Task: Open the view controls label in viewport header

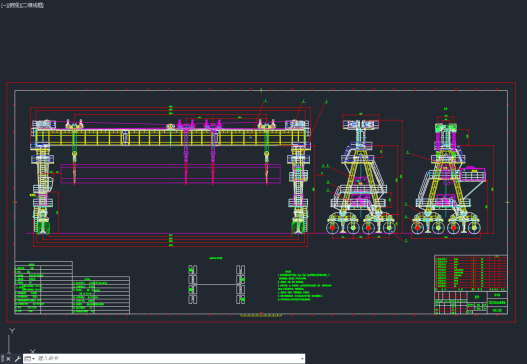Action: (x=14, y=5)
